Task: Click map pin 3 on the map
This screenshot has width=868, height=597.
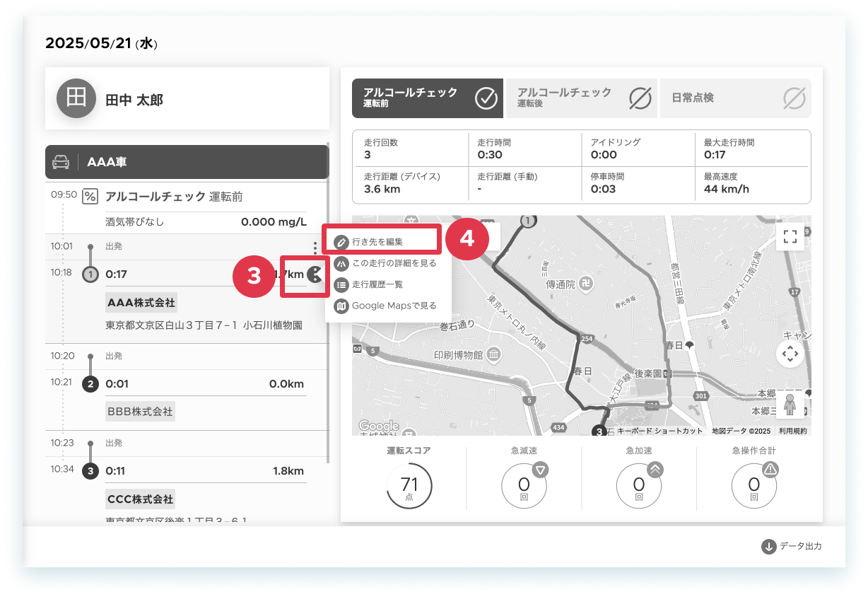Action: click(x=599, y=431)
